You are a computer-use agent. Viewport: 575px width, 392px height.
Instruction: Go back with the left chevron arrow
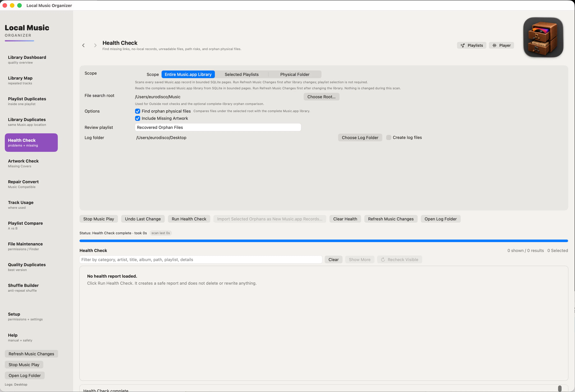point(83,45)
